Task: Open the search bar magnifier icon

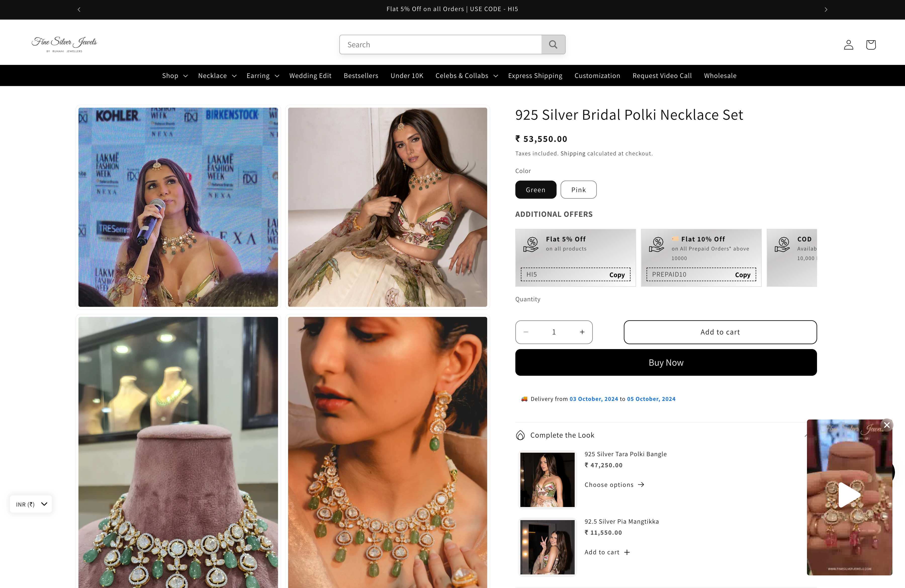Action: [553, 44]
